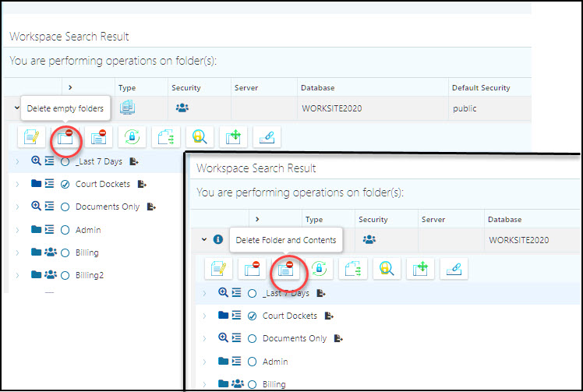Click the chain link icon in back window toolbar
This screenshot has height=392, width=583.
tap(267, 137)
